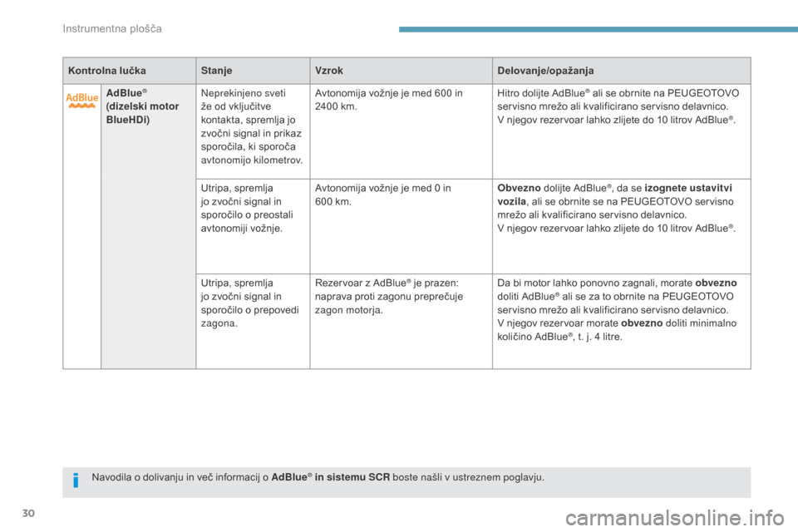This screenshot has height=532, width=798.
Task: Select the 'Stanje' column header
Action: [x=253, y=71]
